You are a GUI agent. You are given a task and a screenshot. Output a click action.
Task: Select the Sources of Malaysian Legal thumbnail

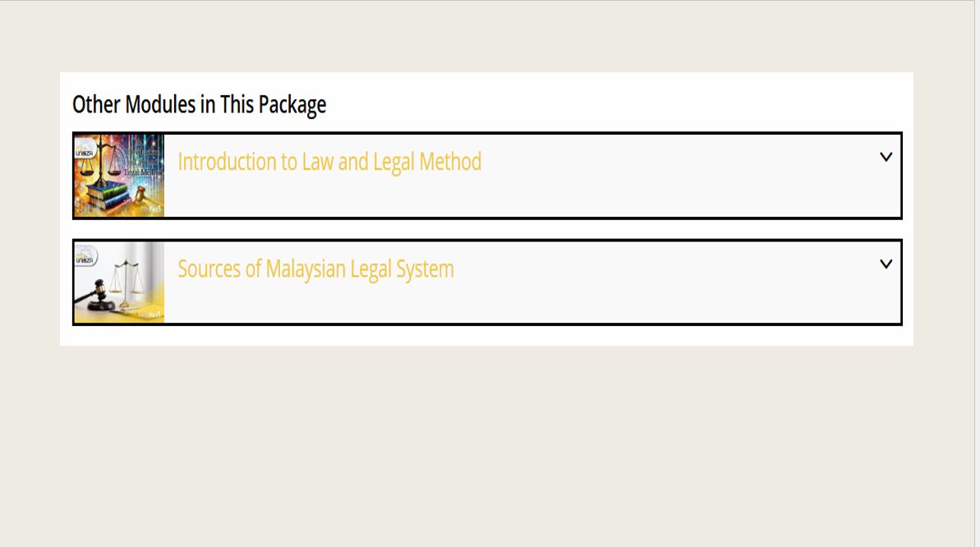(119, 282)
